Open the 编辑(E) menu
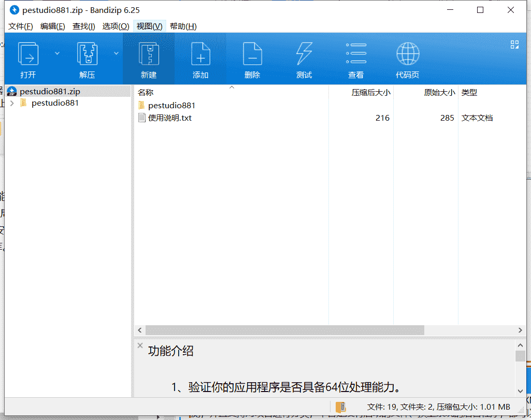The image size is (531, 420). (x=52, y=26)
